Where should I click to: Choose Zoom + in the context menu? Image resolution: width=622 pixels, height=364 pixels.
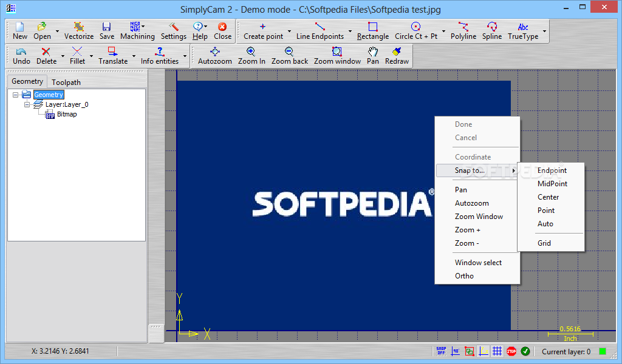point(477,230)
